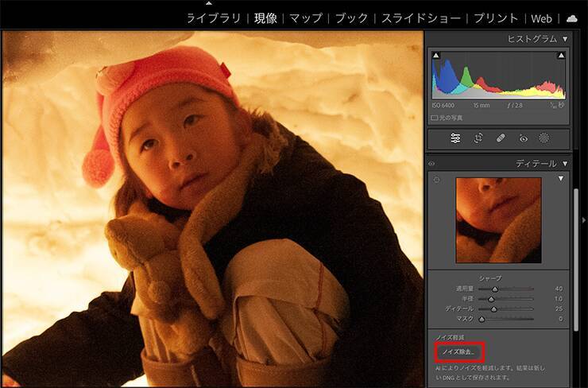Screen dimensions: 588x388
Task: Toggle highlight clipping indicator in histogram
Action: pyautogui.click(x=562, y=55)
